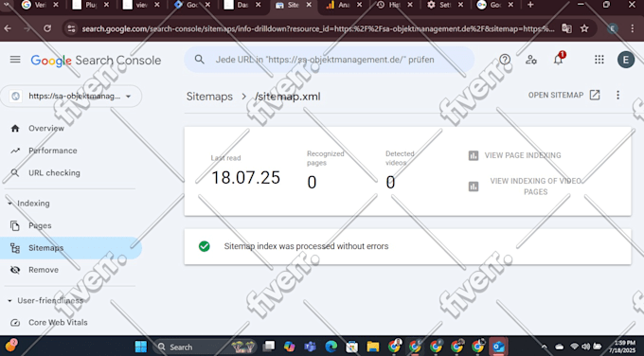
Task: Open the Windows Start menu
Action: click(x=141, y=347)
